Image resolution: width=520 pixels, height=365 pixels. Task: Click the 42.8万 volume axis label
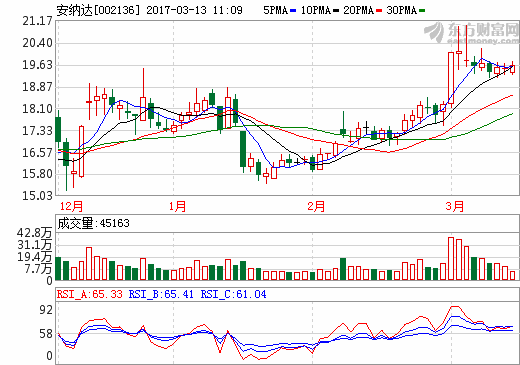(x=35, y=233)
